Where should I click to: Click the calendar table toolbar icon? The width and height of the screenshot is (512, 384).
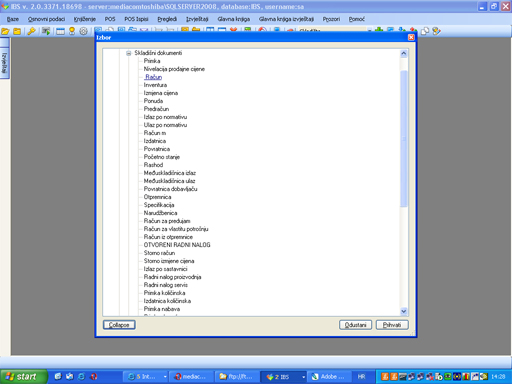(x=60, y=31)
